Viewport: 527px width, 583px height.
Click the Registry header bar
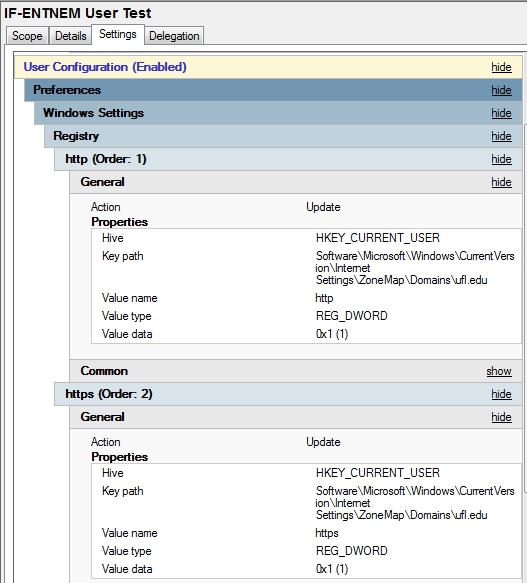click(283, 136)
